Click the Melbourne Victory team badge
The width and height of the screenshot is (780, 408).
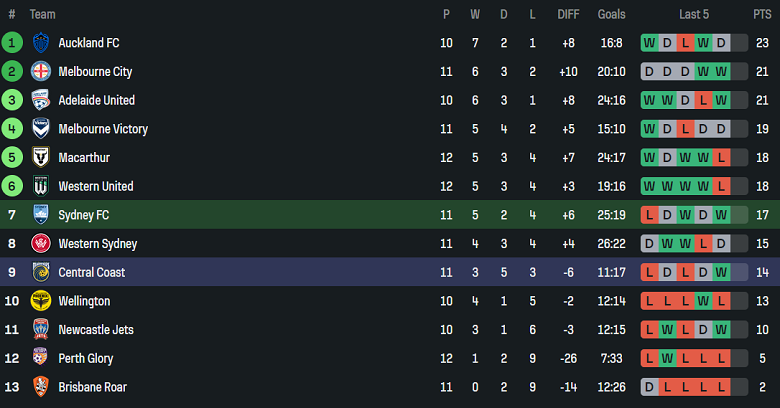point(41,129)
